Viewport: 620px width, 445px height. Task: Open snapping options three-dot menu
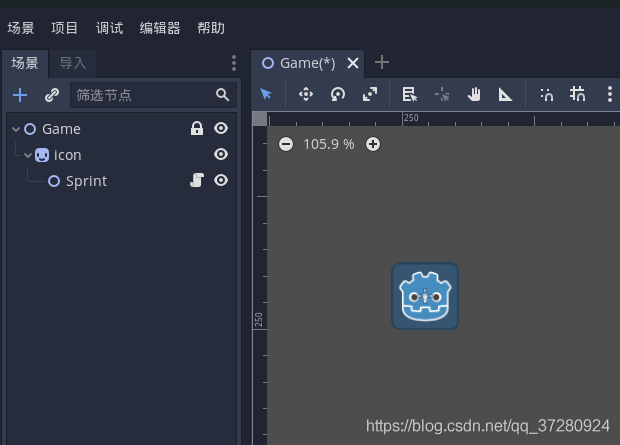point(610,94)
